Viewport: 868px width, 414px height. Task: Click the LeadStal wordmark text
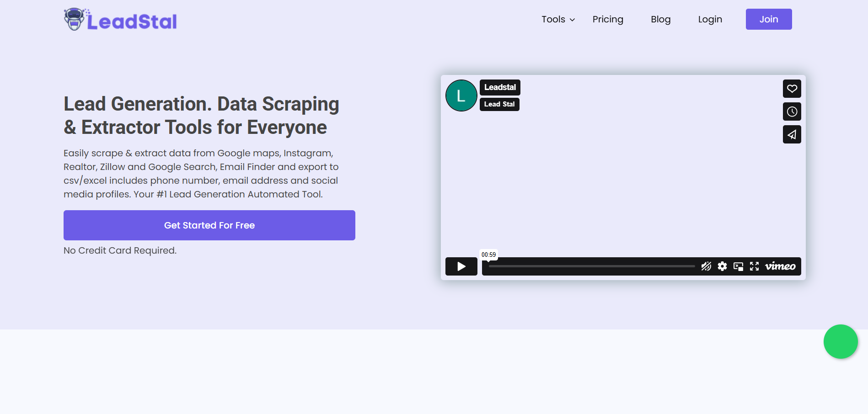click(132, 21)
